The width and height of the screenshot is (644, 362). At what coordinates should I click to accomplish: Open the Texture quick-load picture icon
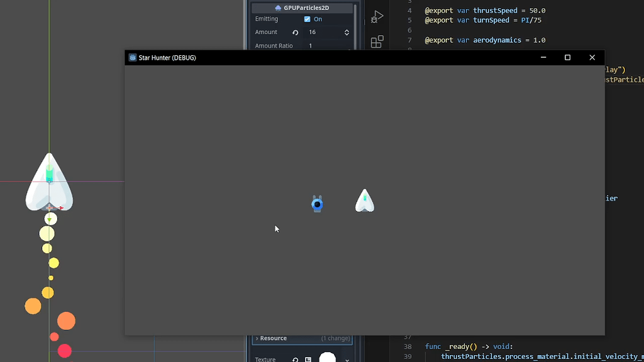308,359
